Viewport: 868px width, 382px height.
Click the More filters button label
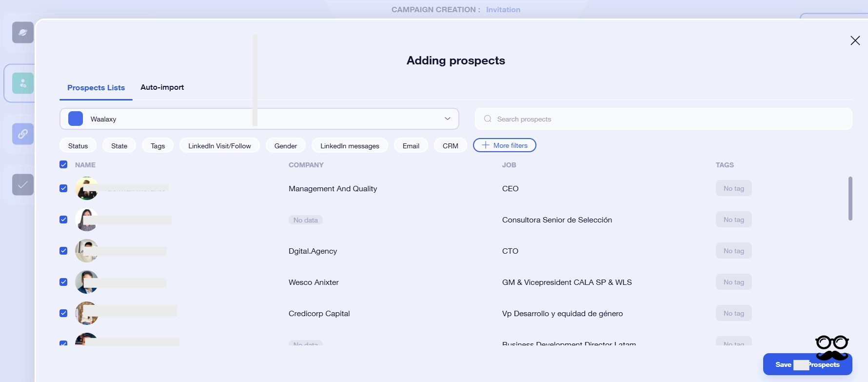coord(511,145)
